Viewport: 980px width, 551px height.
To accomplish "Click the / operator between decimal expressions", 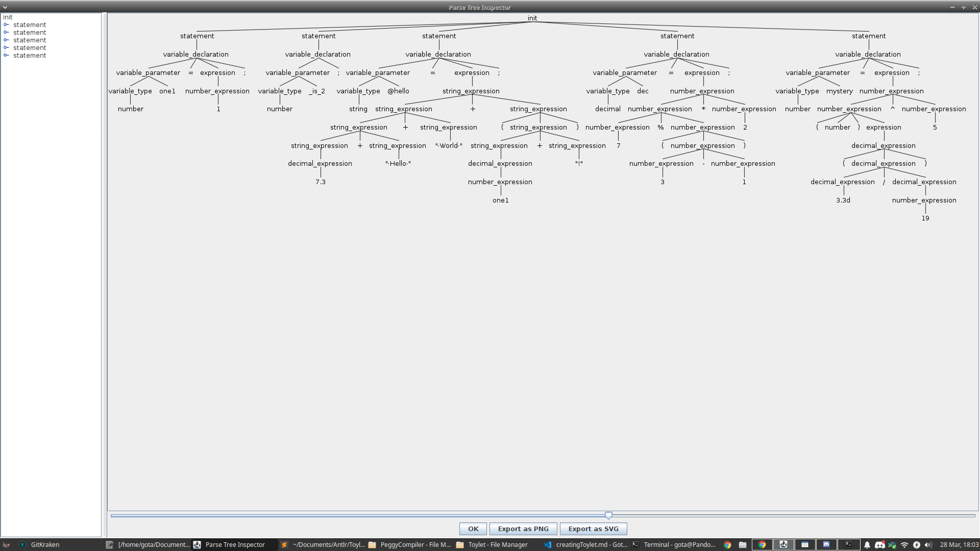I will pyautogui.click(x=884, y=182).
